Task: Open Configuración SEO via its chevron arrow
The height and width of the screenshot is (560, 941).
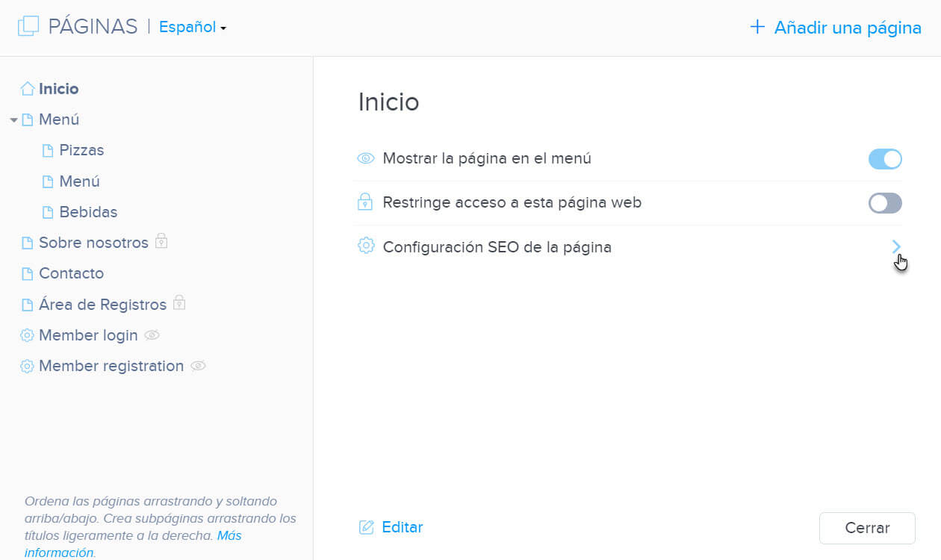Action: tap(895, 246)
